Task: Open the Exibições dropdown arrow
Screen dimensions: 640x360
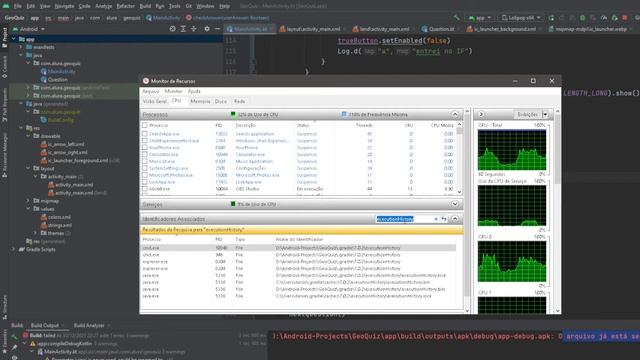Action: point(545,114)
